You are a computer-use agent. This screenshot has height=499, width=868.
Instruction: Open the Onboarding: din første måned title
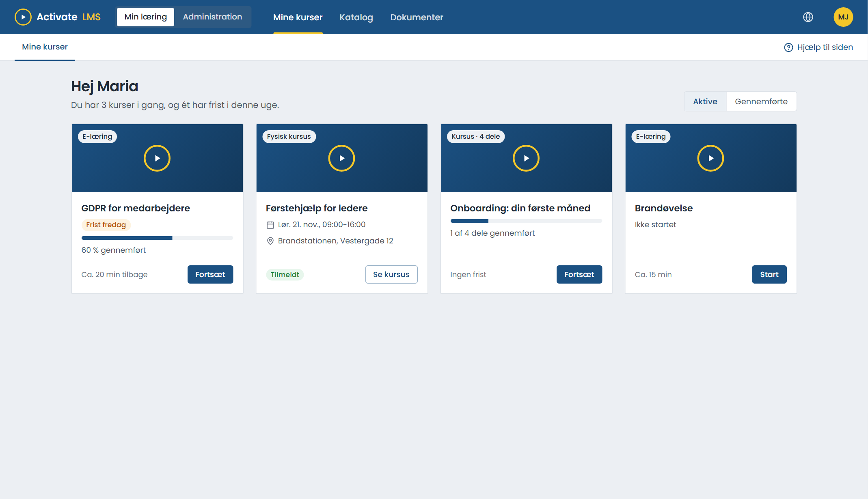pos(520,208)
